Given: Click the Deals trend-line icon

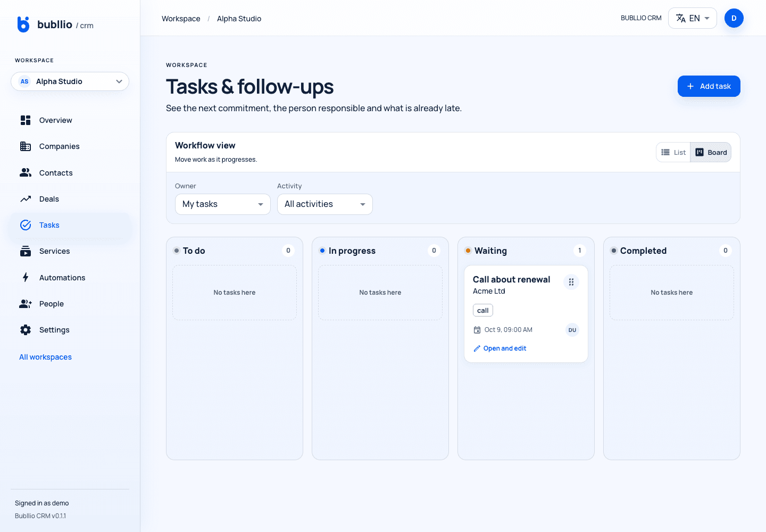Looking at the screenshot, I should [x=26, y=199].
